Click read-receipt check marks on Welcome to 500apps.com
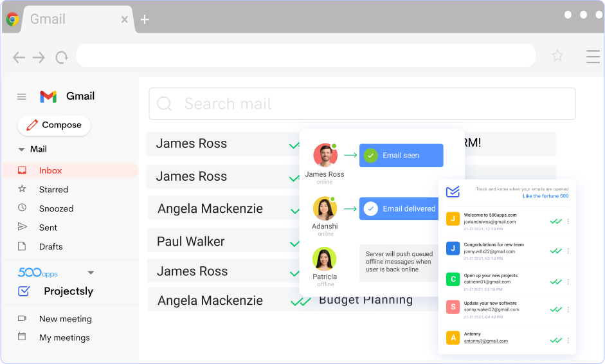 click(x=556, y=222)
